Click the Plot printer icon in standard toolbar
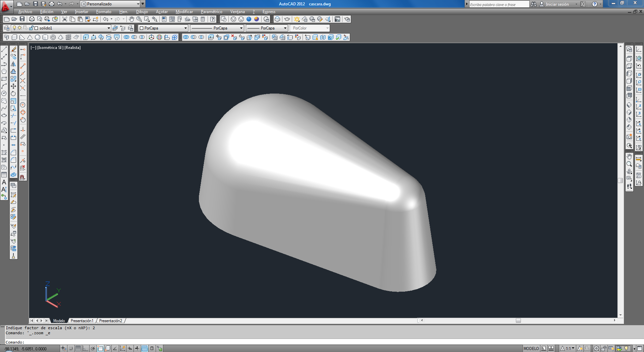Viewport: 644px width, 352px height. click(32, 19)
